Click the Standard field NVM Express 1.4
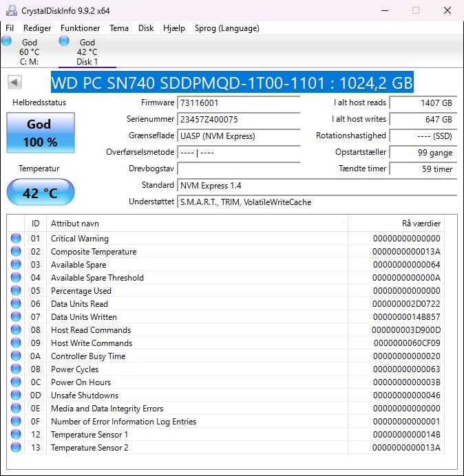 click(317, 186)
